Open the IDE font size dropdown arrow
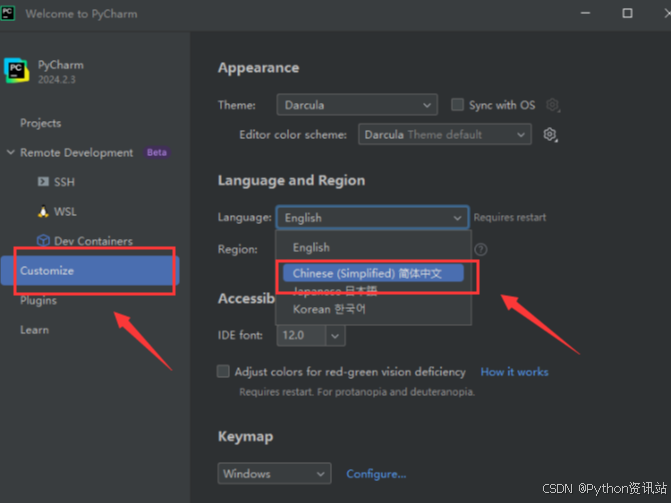671x503 pixels. [x=335, y=336]
